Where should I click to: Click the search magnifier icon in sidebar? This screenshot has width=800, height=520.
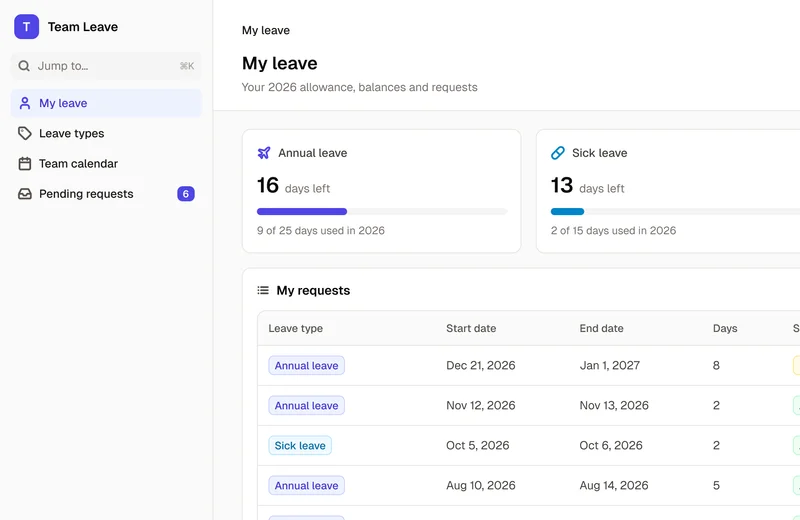coord(24,66)
